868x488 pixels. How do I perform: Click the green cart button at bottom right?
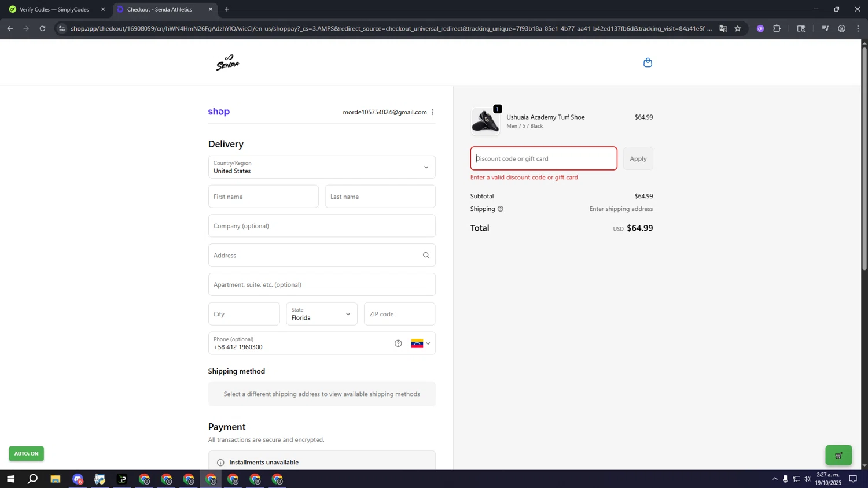click(x=838, y=455)
